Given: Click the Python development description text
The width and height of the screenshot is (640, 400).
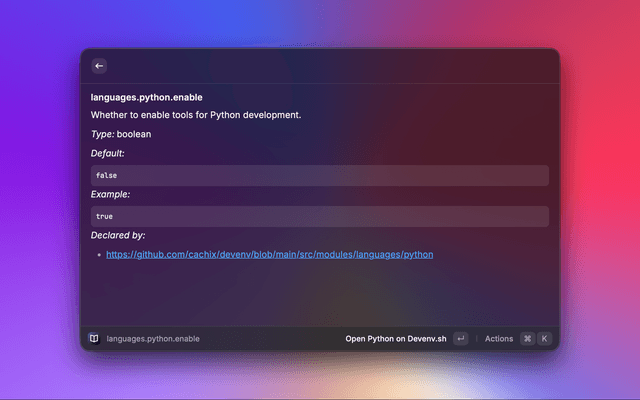Looking at the screenshot, I should (x=195, y=115).
